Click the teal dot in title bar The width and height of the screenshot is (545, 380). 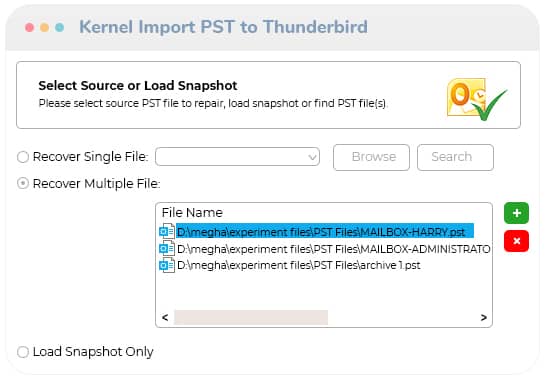pyautogui.click(x=59, y=27)
